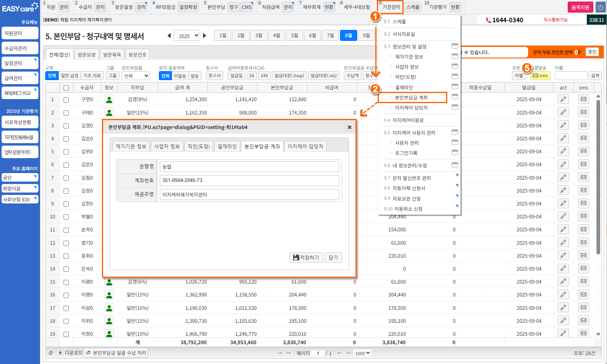Click envelope sms icon in second row

click(583, 112)
